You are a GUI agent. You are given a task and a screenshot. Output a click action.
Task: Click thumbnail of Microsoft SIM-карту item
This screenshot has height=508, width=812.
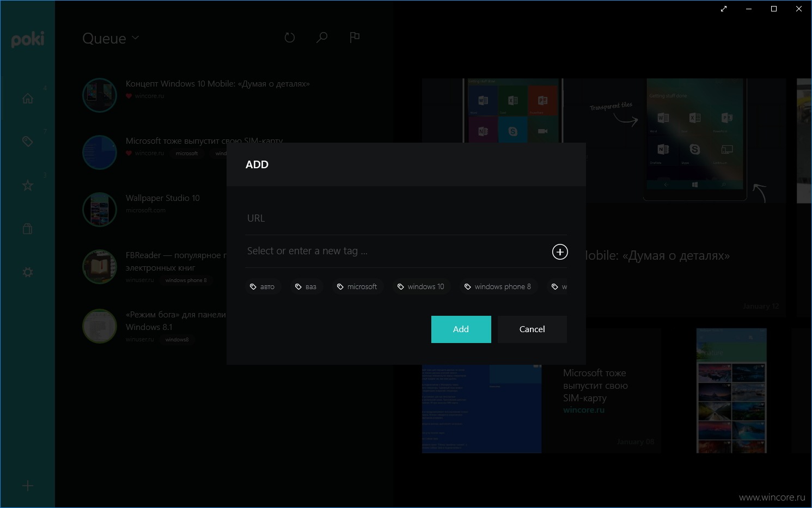tap(100, 152)
